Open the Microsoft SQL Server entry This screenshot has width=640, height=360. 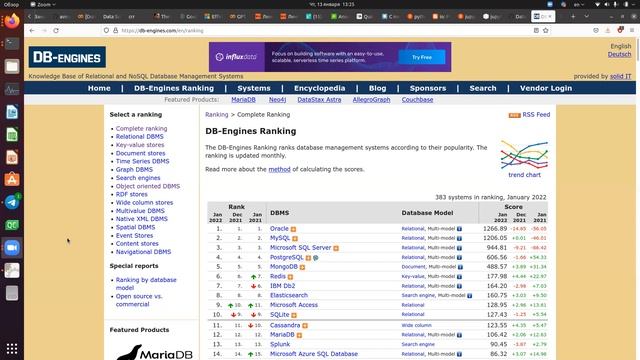300,248
